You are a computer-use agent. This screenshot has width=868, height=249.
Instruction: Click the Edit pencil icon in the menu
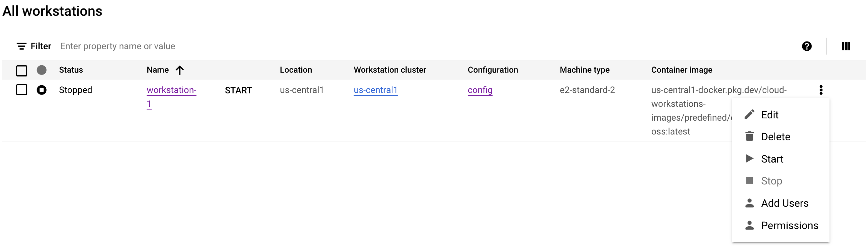[749, 114]
